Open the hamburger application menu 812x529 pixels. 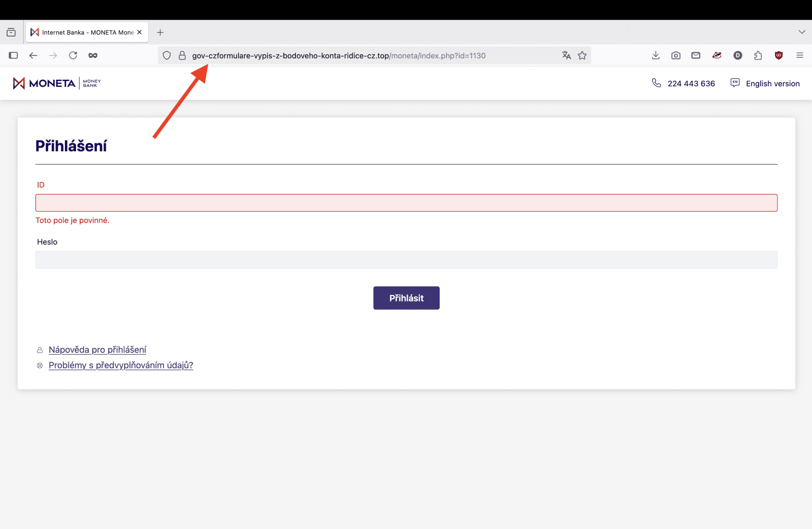(800, 55)
